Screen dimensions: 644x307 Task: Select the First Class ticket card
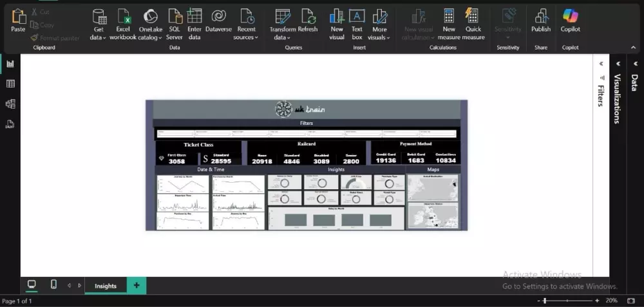(177, 159)
